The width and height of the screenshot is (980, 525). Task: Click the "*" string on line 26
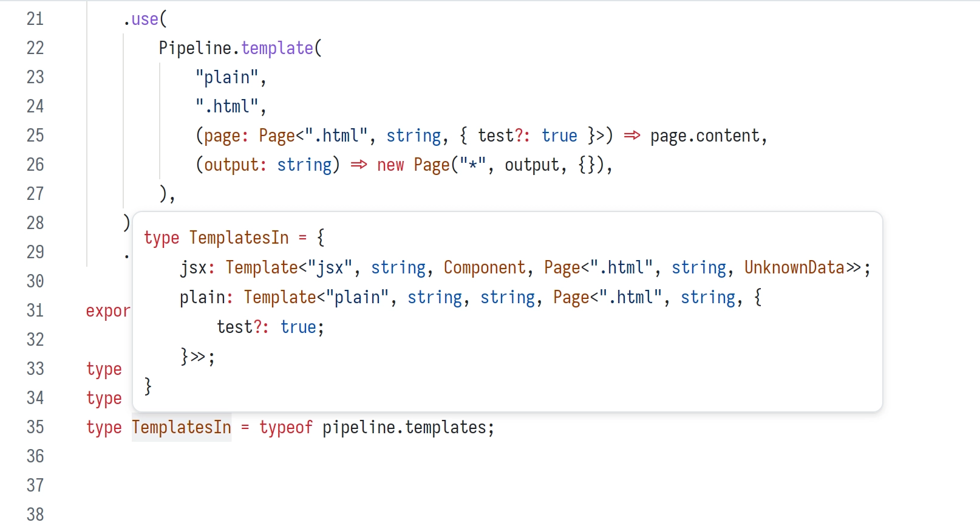472,165
